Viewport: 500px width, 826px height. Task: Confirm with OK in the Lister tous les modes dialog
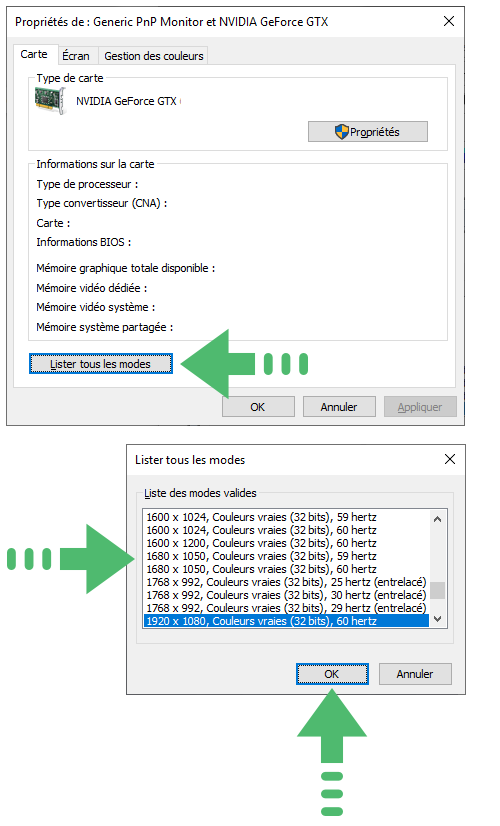tap(332, 674)
